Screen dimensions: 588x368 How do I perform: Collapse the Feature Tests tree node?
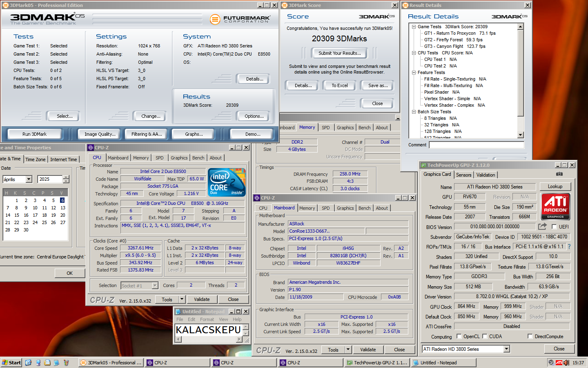[x=414, y=72]
